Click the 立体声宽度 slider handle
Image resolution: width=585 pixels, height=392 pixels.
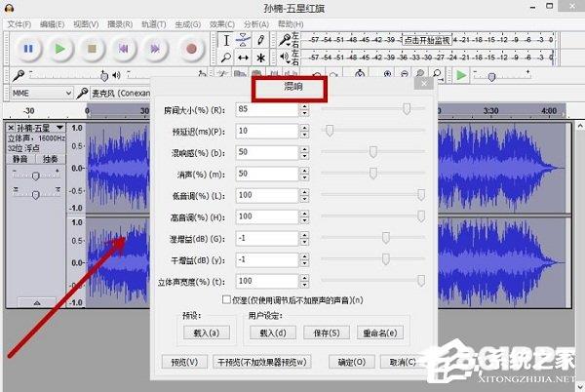tap(421, 281)
